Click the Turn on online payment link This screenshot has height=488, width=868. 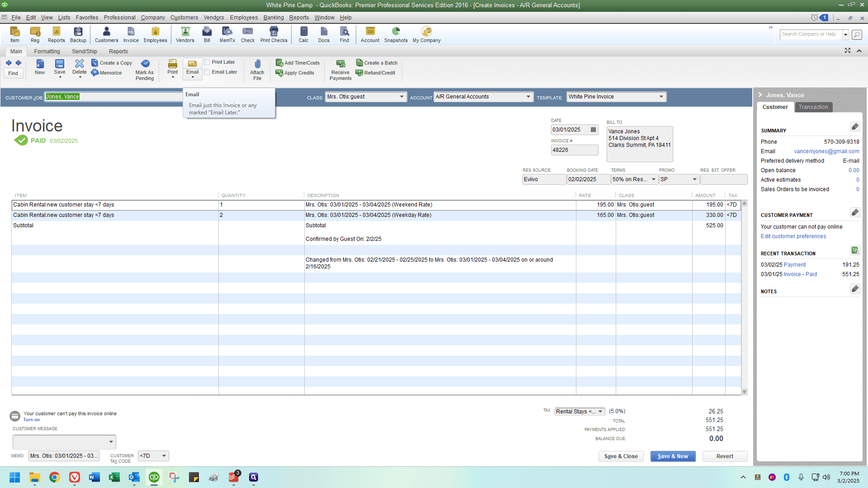tap(32, 420)
